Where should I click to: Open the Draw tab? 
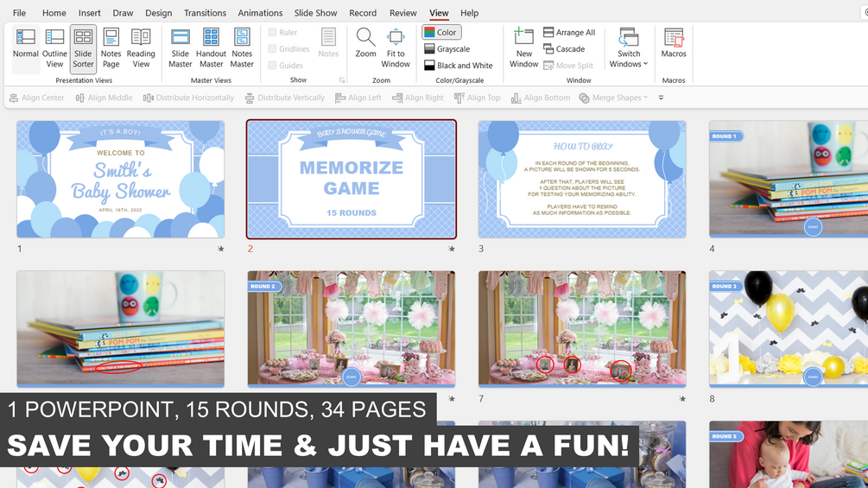tap(123, 13)
